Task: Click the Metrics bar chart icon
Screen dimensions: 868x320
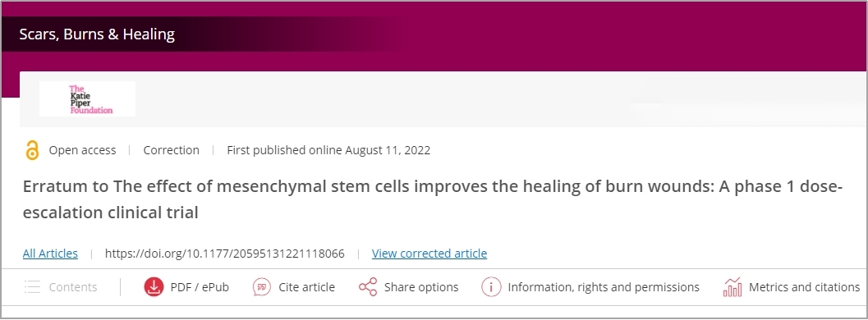Action: [x=733, y=287]
